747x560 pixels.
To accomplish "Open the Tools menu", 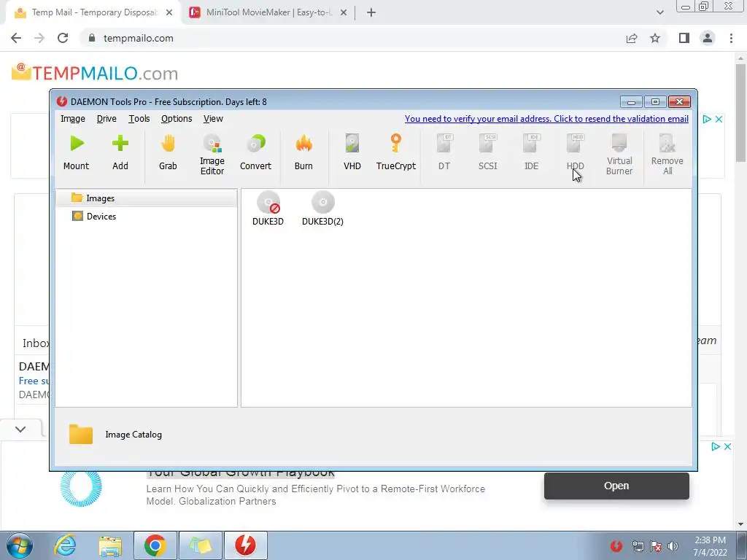I will (x=139, y=119).
